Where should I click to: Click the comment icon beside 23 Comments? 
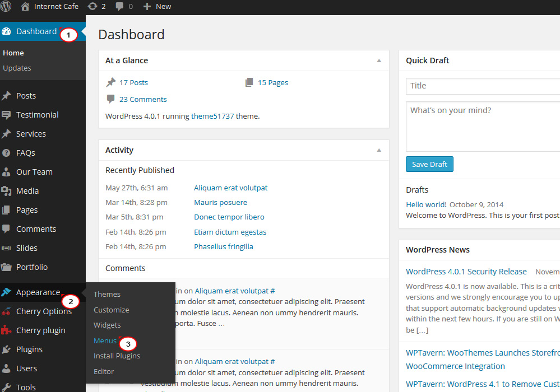coord(111,99)
